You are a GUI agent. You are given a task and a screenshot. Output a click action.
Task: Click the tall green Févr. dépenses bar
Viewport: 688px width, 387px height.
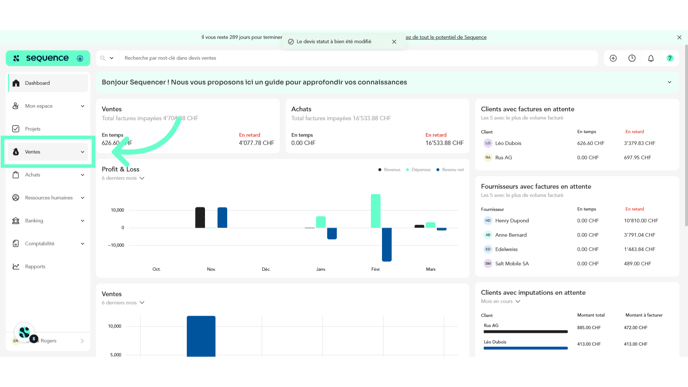[376, 211]
